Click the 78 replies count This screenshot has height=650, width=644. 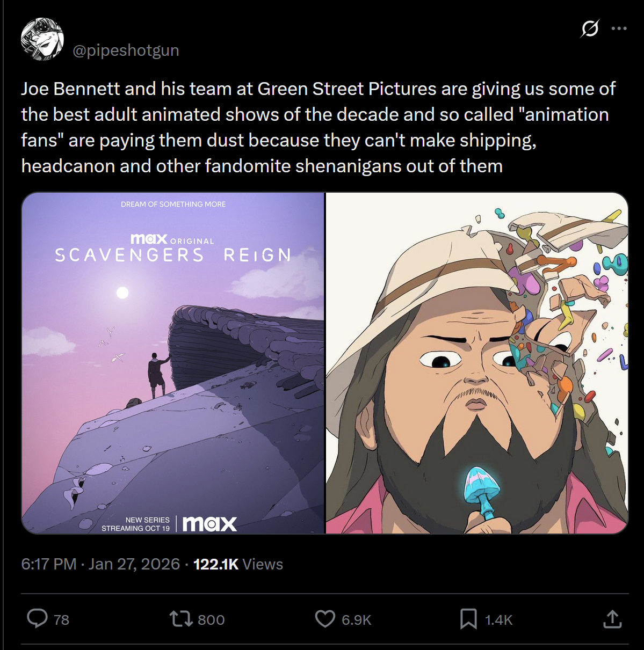pos(61,620)
